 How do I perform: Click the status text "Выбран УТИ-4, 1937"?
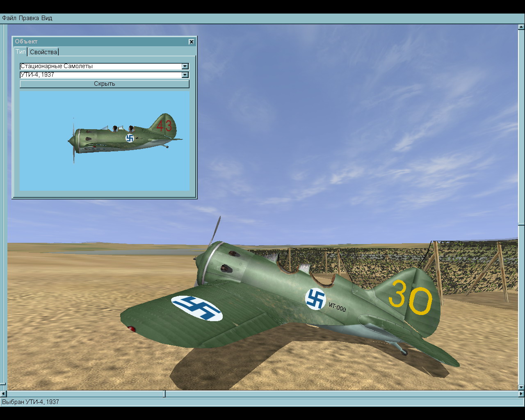pos(30,402)
